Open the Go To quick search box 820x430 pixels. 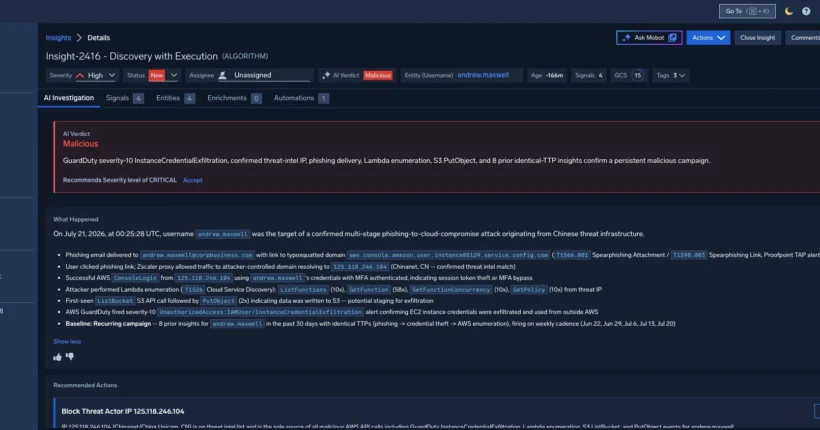click(x=747, y=11)
